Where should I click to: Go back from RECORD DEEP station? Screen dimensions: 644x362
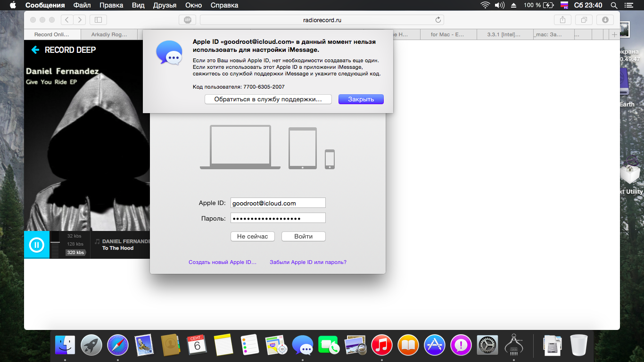coord(35,50)
